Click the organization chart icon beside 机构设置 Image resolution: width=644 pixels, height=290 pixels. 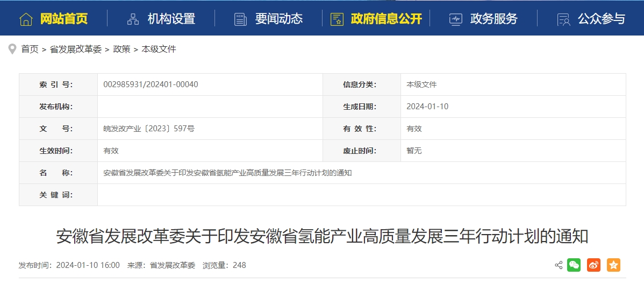tap(133, 19)
